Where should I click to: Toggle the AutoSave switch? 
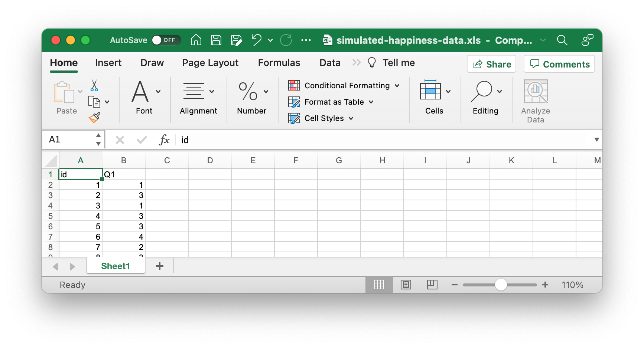coord(166,40)
